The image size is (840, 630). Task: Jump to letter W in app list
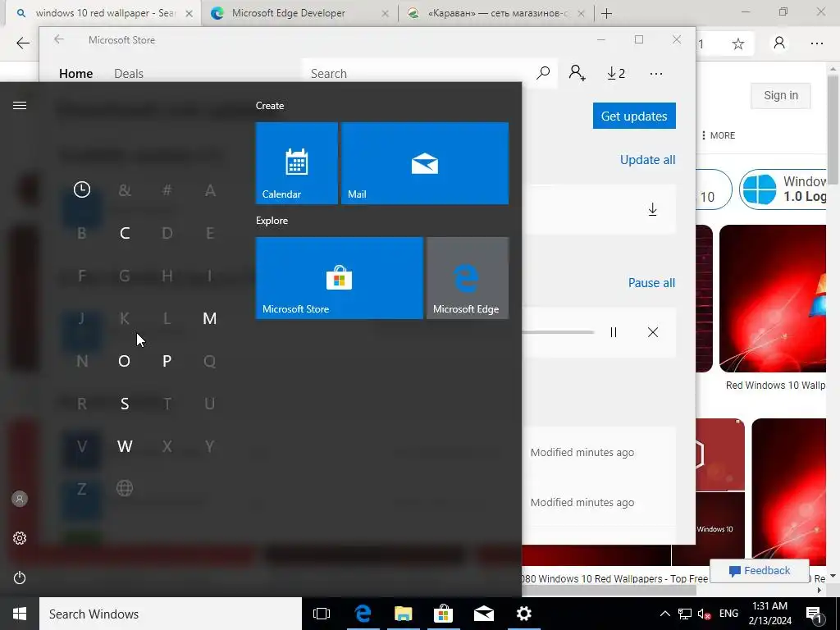pyautogui.click(x=125, y=446)
